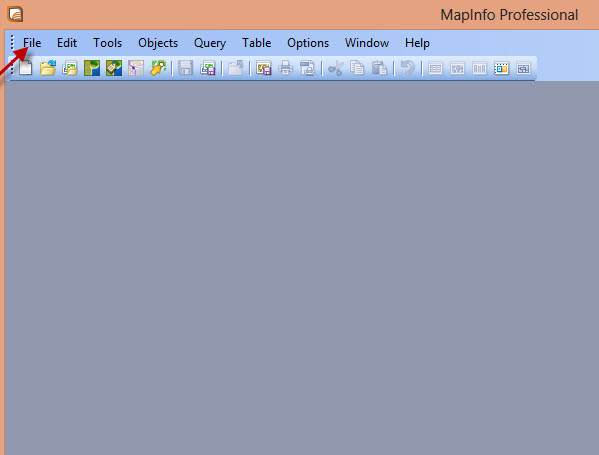
Task: Click the printer icon
Action: tap(285, 68)
